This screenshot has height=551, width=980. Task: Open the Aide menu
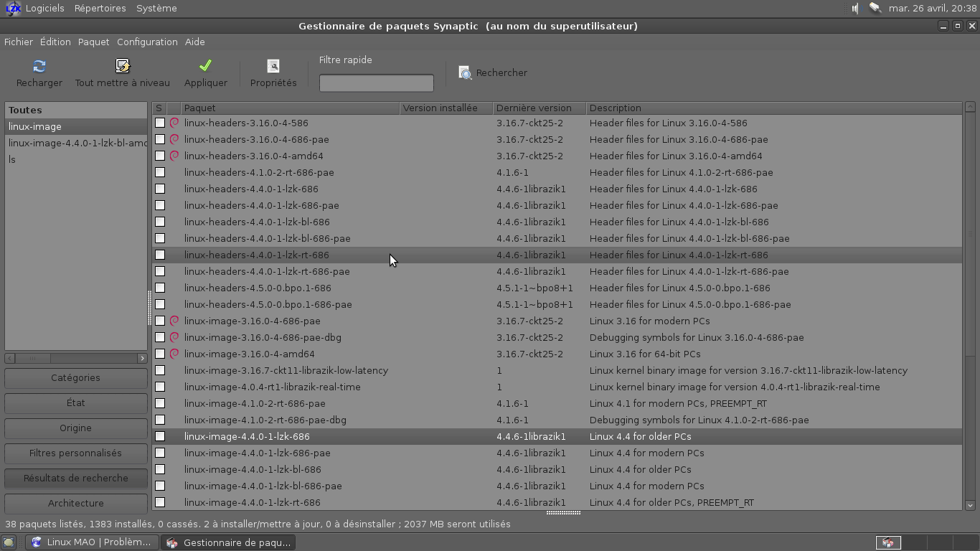[195, 42]
